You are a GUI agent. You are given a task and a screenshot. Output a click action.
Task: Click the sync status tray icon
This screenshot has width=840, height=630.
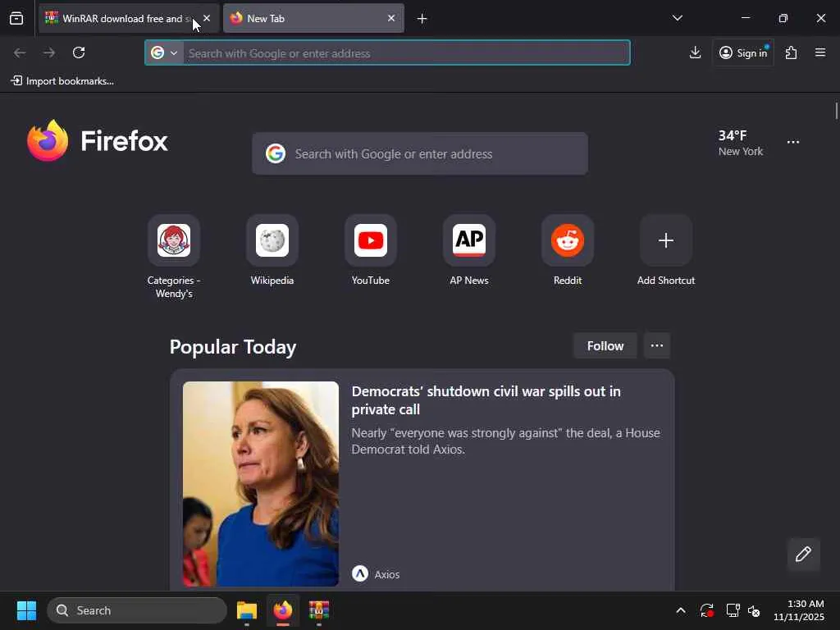pos(706,610)
